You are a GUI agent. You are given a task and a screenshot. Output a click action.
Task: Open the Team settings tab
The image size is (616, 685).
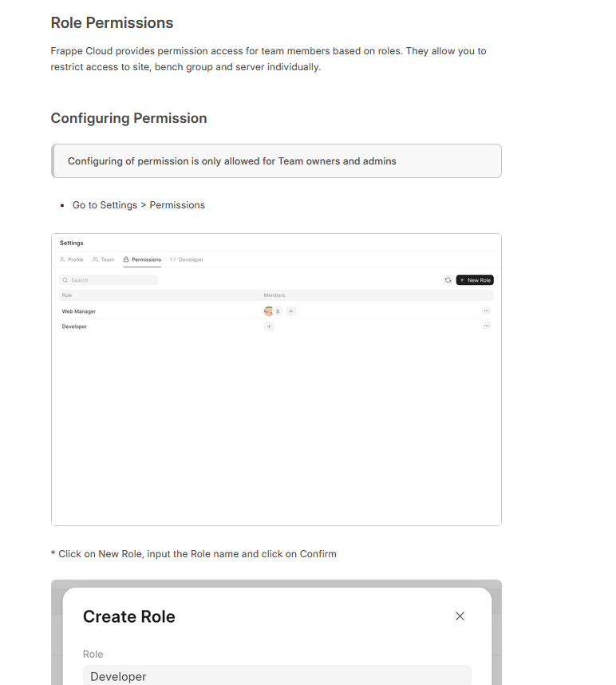(x=104, y=259)
